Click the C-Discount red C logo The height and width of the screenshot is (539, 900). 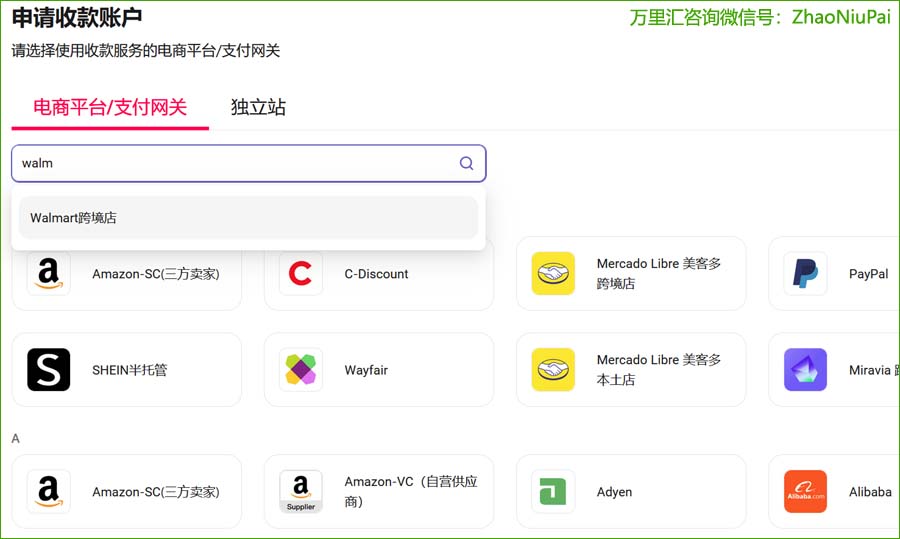coord(301,273)
